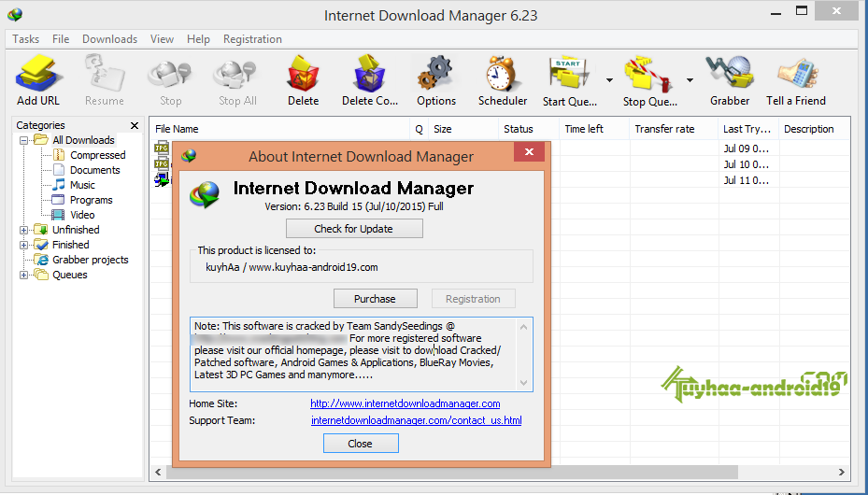Click the download list horizontal scrollbar thumb

[451, 472]
